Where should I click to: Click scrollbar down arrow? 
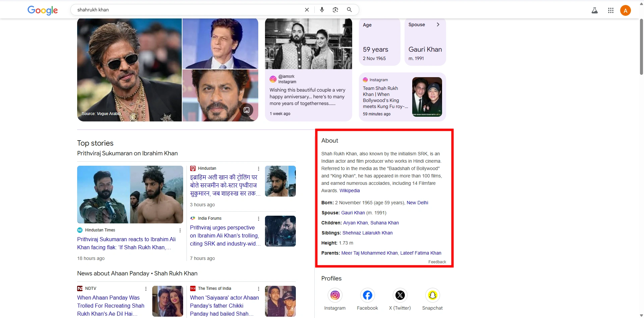pos(641,315)
